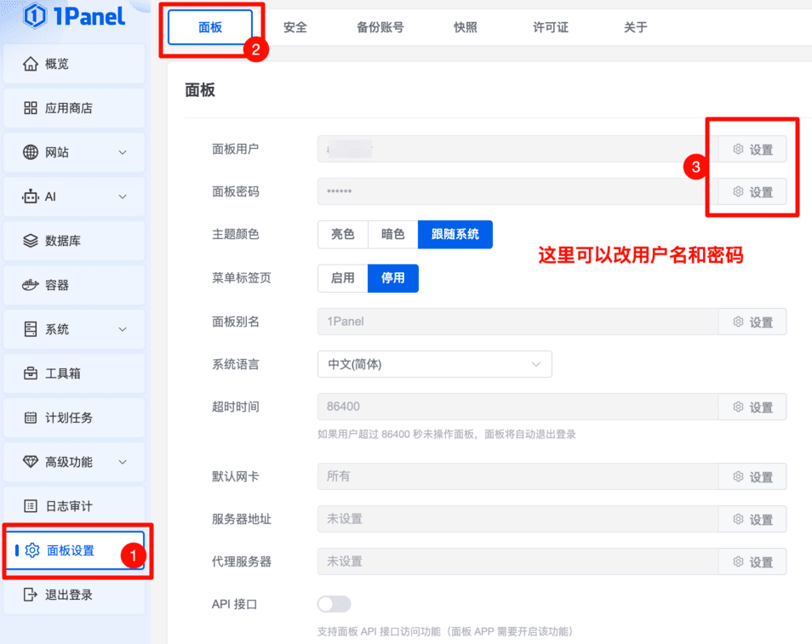
Task: Toggle the API 接口 switch
Action: click(334, 604)
